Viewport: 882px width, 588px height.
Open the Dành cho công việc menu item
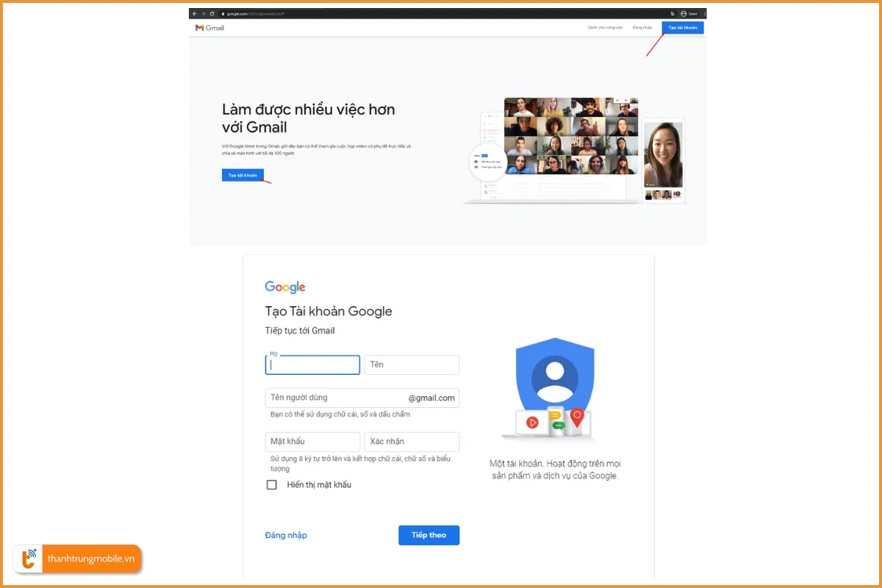point(604,26)
